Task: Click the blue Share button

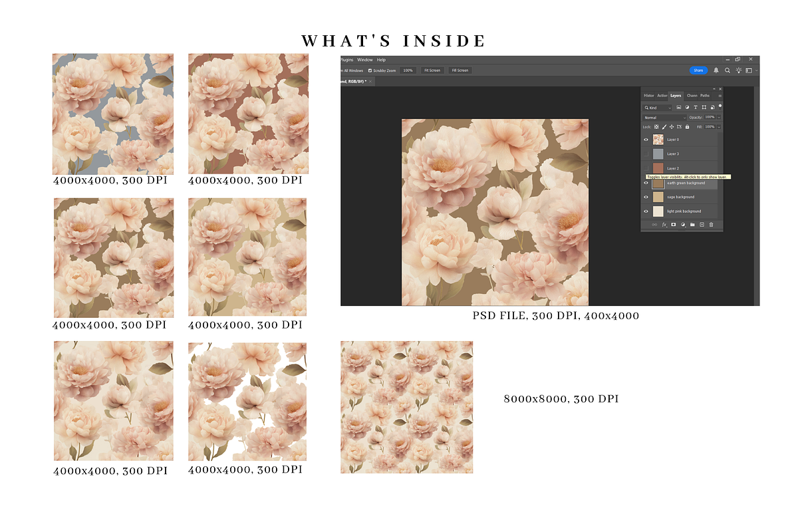Action: [x=698, y=70]
